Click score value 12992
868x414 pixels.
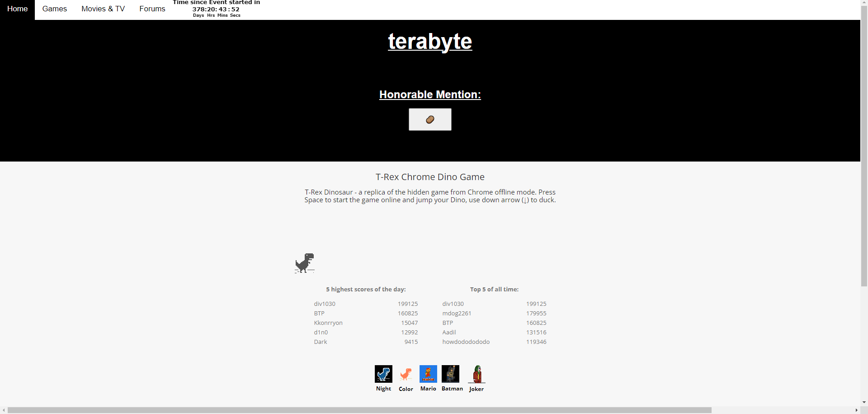[410, 333]
